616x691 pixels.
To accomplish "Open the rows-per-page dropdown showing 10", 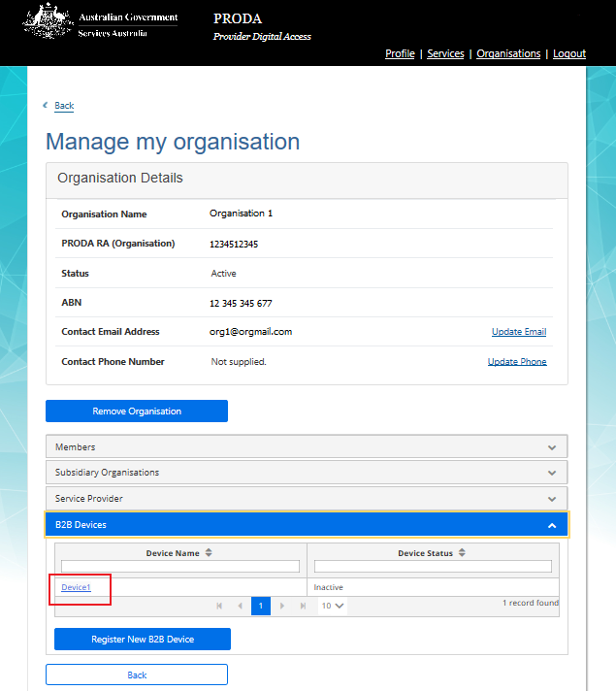I will (333, 606).
